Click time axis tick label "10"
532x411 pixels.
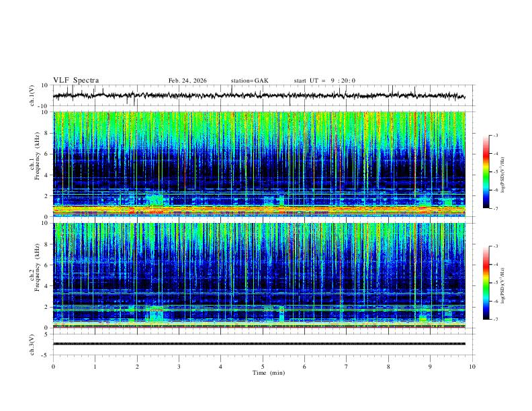(x=472, y=367)
